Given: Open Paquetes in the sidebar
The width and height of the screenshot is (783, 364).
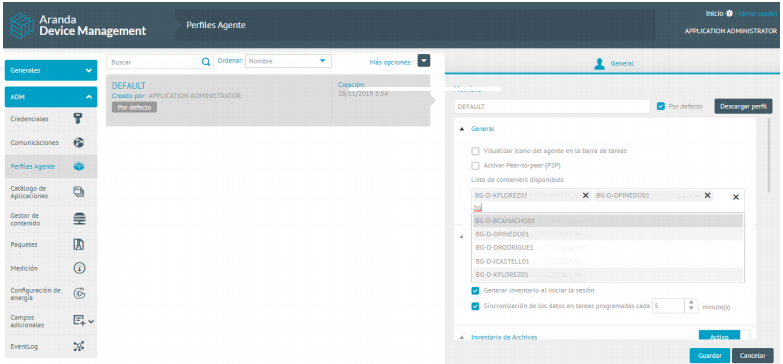Looking at the screenshot, I should point(51,245).
